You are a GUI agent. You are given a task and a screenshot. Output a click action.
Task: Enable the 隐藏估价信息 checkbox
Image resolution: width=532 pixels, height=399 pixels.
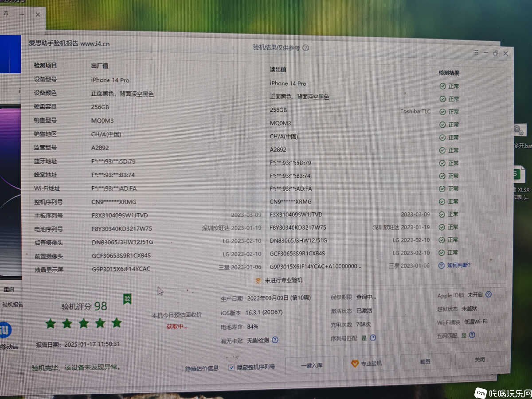point(180,368)
